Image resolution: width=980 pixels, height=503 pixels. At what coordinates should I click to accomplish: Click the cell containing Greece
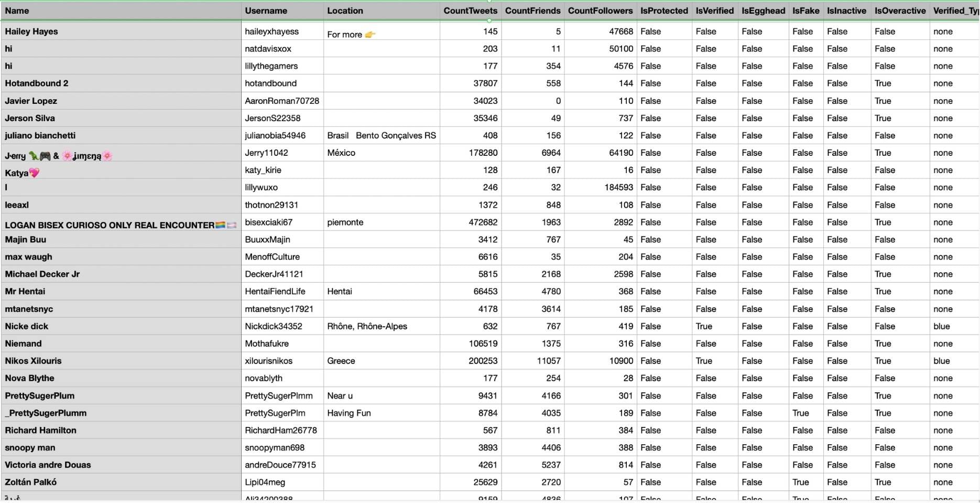tap(341, 361)
